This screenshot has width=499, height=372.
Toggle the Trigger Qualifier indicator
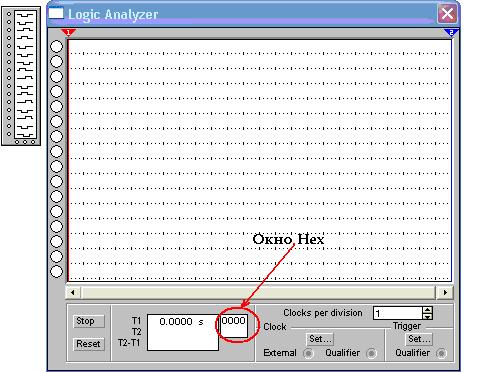pos(441,353)
